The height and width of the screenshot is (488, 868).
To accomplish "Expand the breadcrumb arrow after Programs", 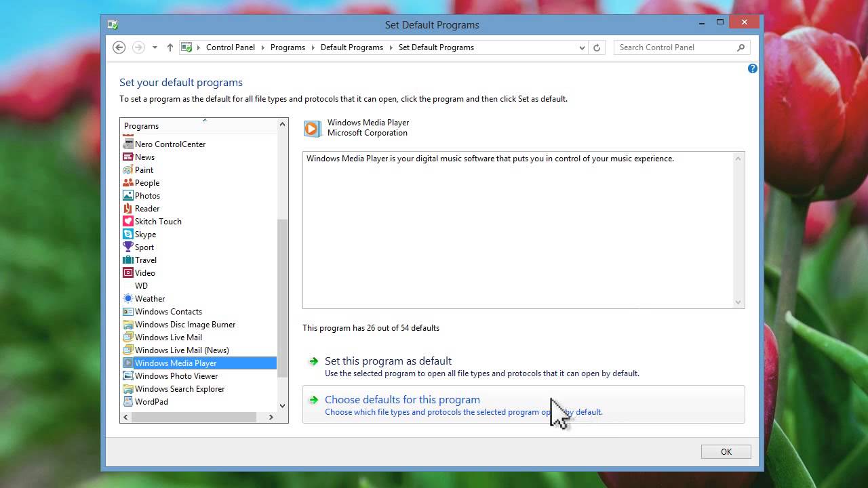I will point(313,47).
